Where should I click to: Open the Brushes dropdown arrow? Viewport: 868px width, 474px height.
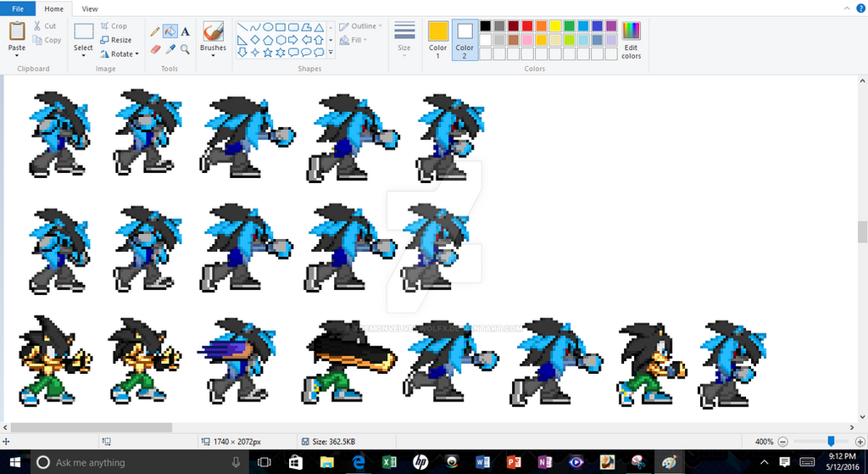[213, 56]
